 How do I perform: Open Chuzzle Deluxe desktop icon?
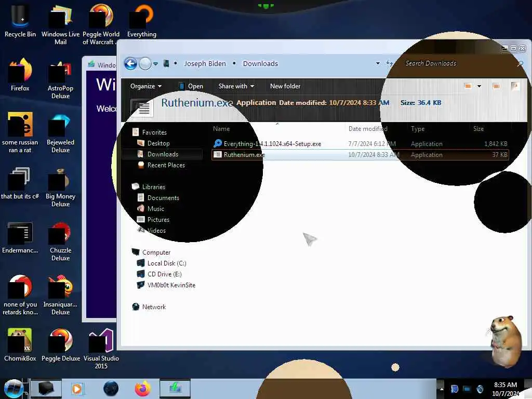coord(60,241)
